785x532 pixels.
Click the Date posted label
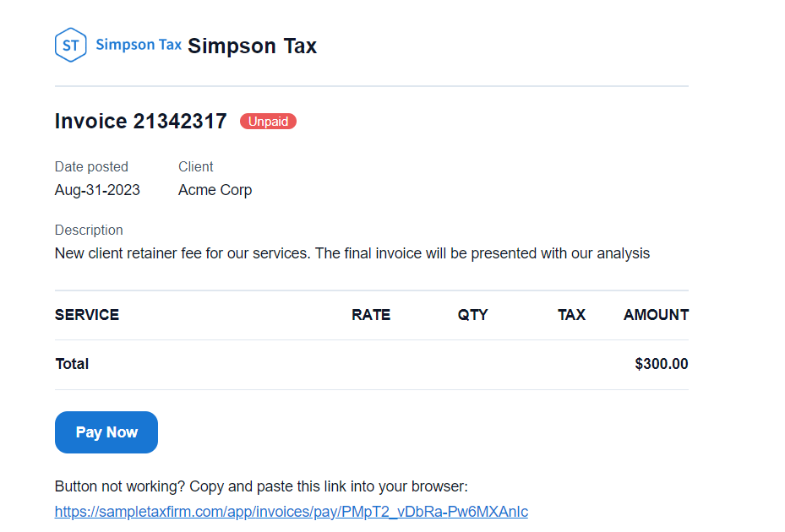tap(91, 166)
